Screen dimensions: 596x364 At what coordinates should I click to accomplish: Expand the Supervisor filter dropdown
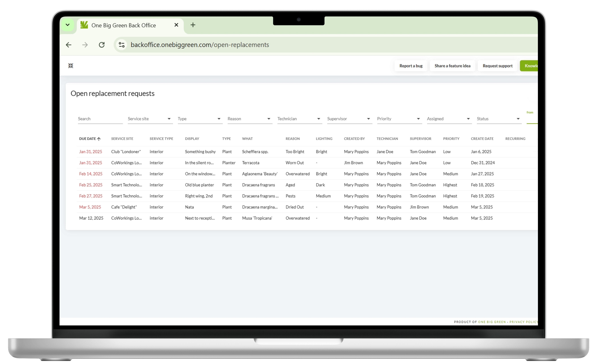click(x=350, y=119)
